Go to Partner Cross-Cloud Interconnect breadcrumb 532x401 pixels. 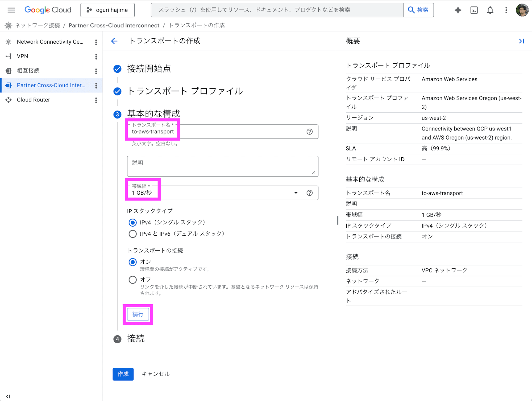(x=114, y=25)
